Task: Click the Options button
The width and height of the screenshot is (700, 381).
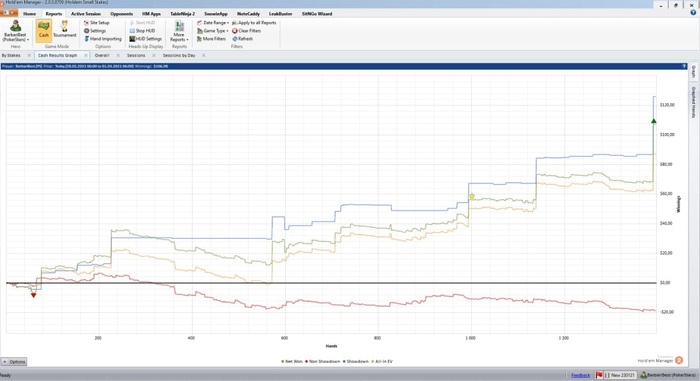Action: (14, 362)
